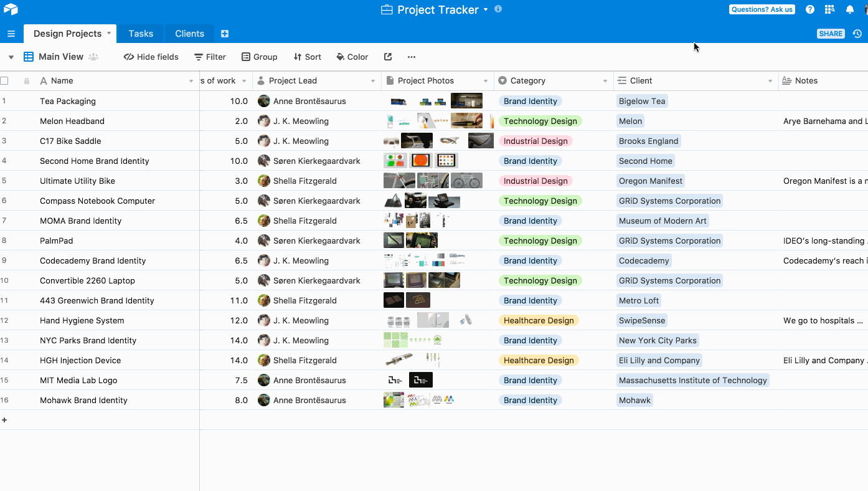Open Tea Packaging last photo thumbnail
This screenshot has width=868, height=491.
pos(466,101)
